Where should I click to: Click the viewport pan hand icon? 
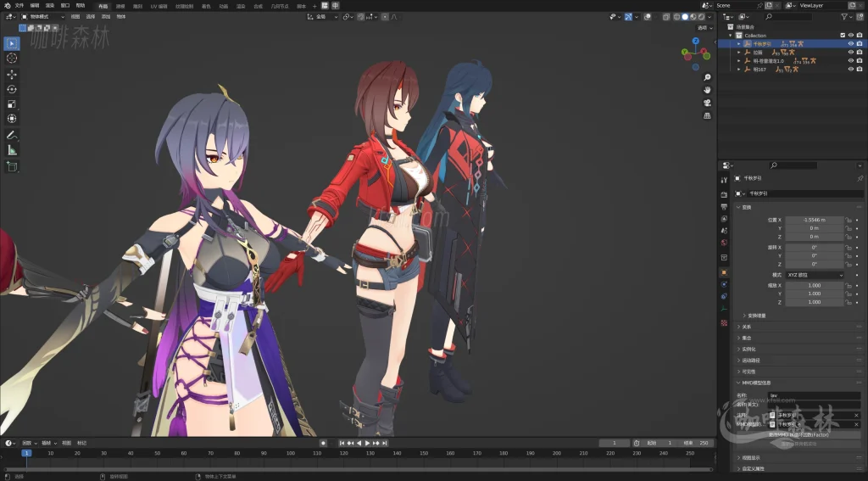(707, 90)
